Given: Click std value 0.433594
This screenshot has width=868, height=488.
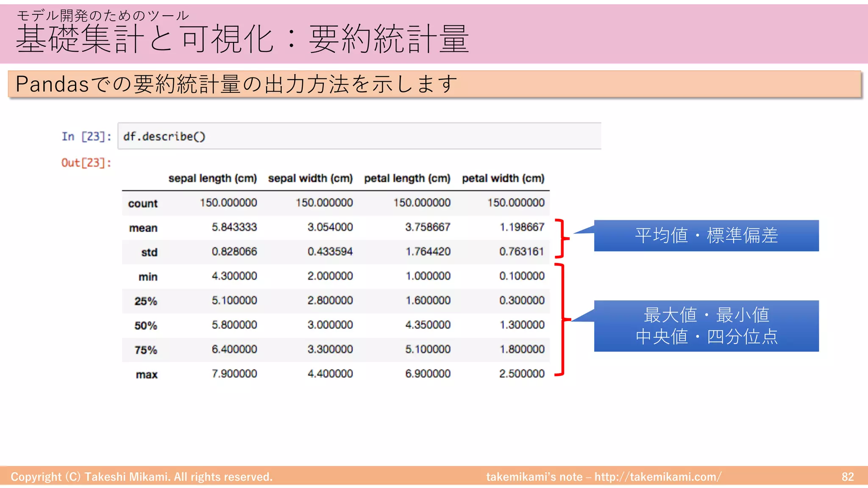Looking at the screenshot, I should pyautogui.click(x=330, y=252).
